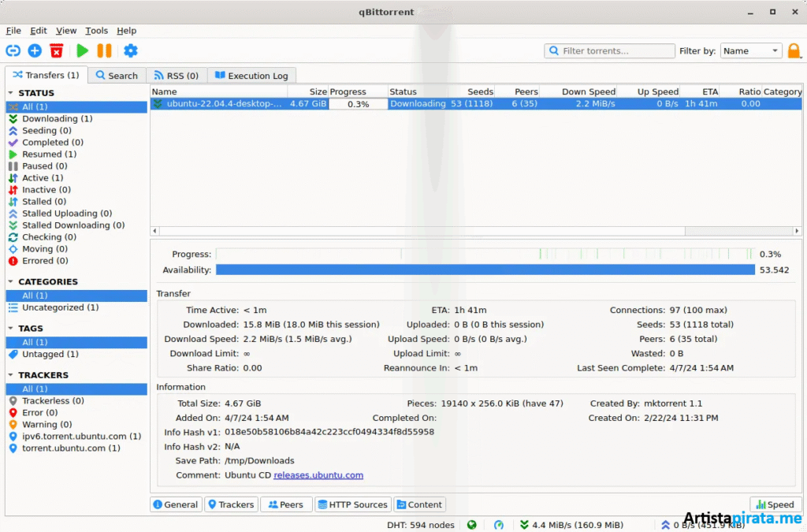Click the connection status globe in statusbar

point(472,524)
